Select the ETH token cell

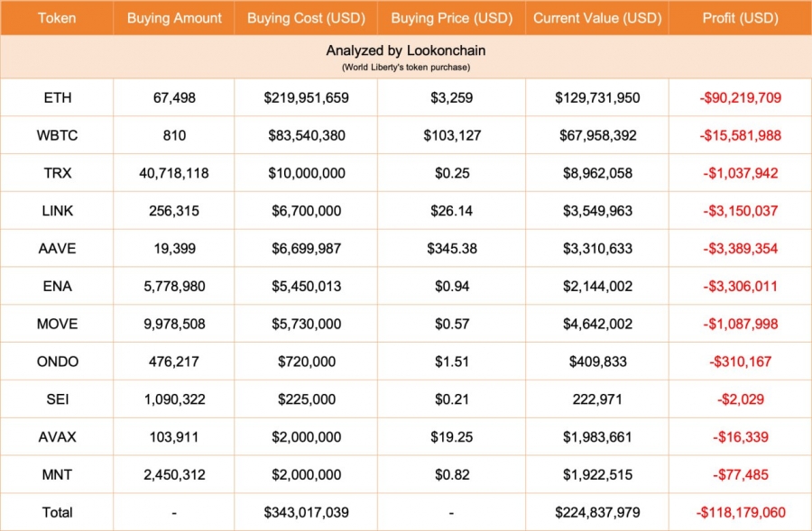tap(57, 97)
